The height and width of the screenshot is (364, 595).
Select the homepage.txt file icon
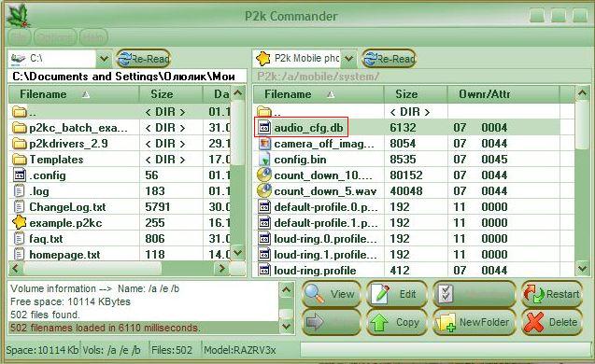click(x=19, y=254)
